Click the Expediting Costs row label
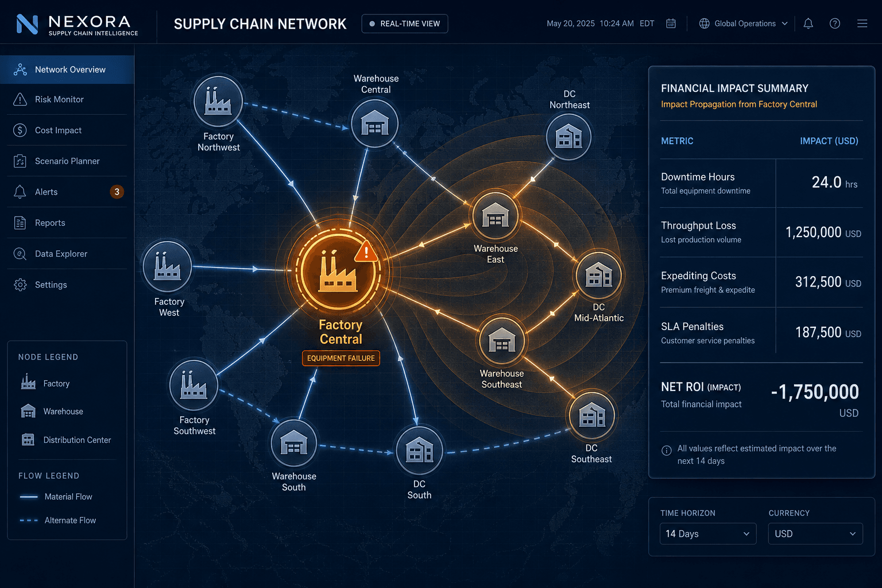Image resolution: width=882 pixels, height=588 pixels. tap(698, 276)
